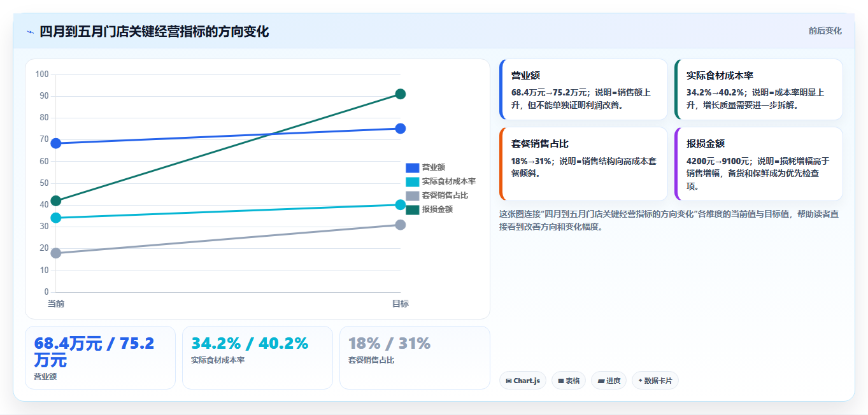Viewport: 868px width, 415px height.
Task: Click 实际食材成本率 label under stat card
Action: (218, 360)
